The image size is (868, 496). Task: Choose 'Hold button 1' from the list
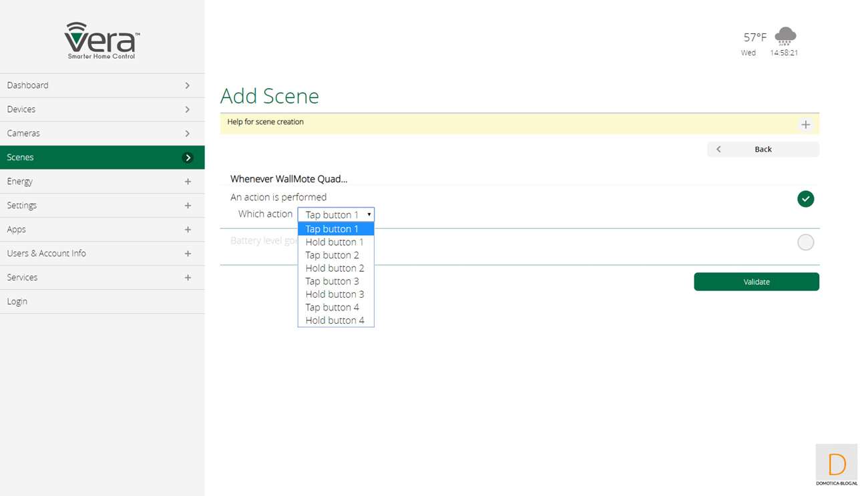[x=335, y=242]
